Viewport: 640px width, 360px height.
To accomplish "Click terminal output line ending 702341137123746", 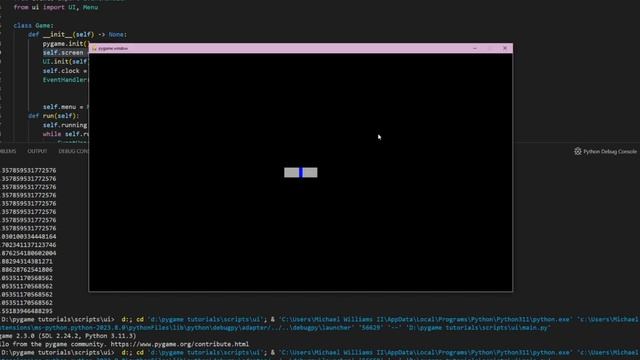I will click(28, 245).
